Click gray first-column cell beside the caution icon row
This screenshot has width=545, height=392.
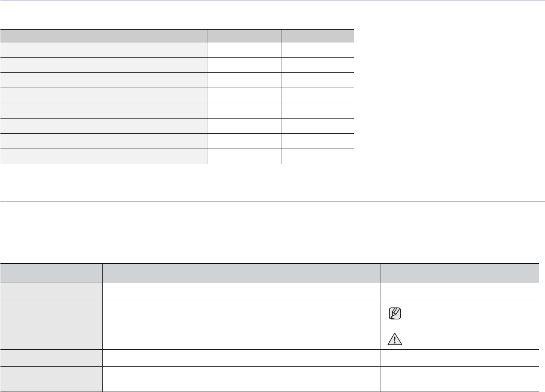[x=51, y=337]
